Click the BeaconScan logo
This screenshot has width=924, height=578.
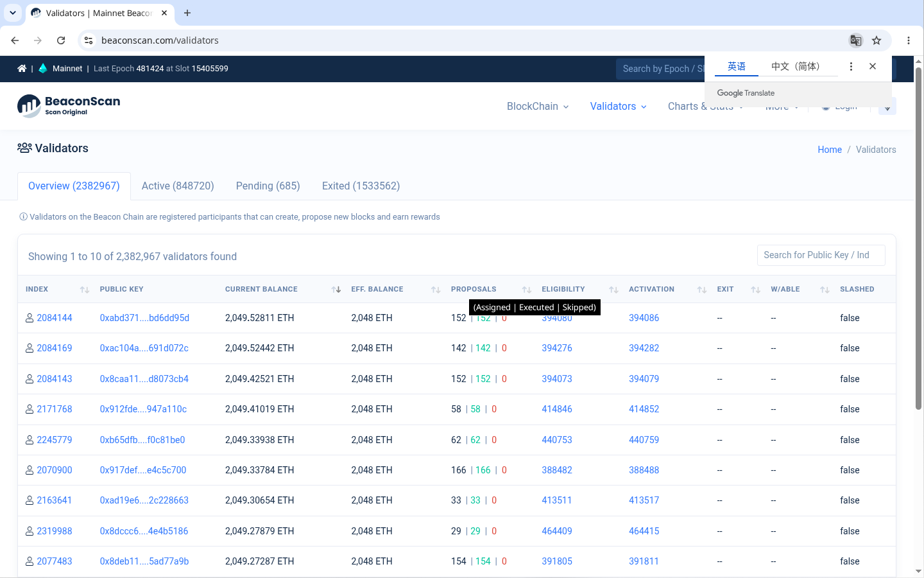coord(69,106)
